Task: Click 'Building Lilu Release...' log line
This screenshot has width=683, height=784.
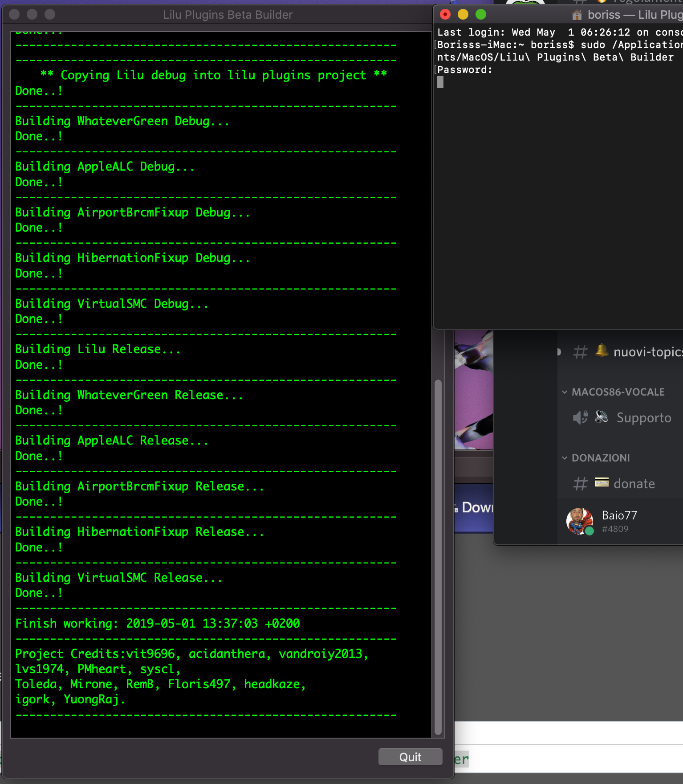Action: (x=98, y=349)
